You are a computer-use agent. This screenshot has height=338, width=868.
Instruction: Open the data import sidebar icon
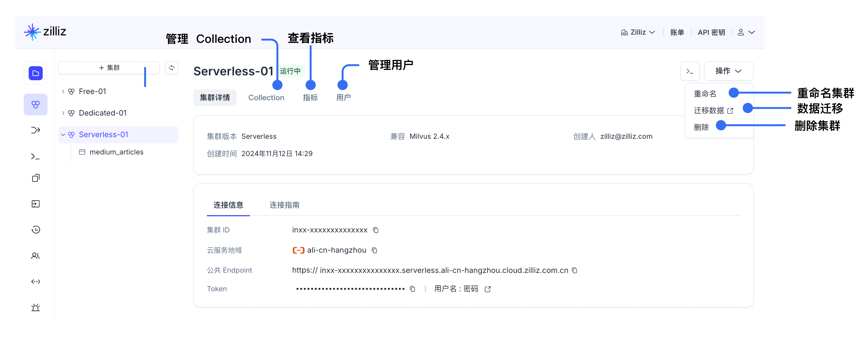tap(35, 204)
